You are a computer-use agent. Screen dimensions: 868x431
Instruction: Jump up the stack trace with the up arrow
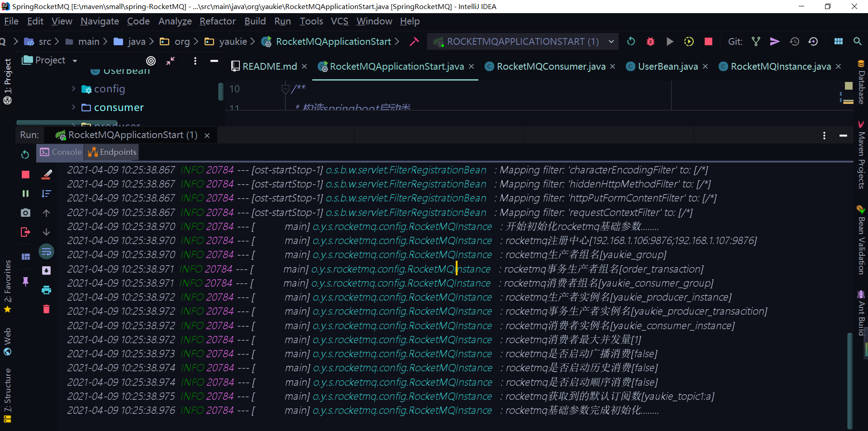coord(46,213)
